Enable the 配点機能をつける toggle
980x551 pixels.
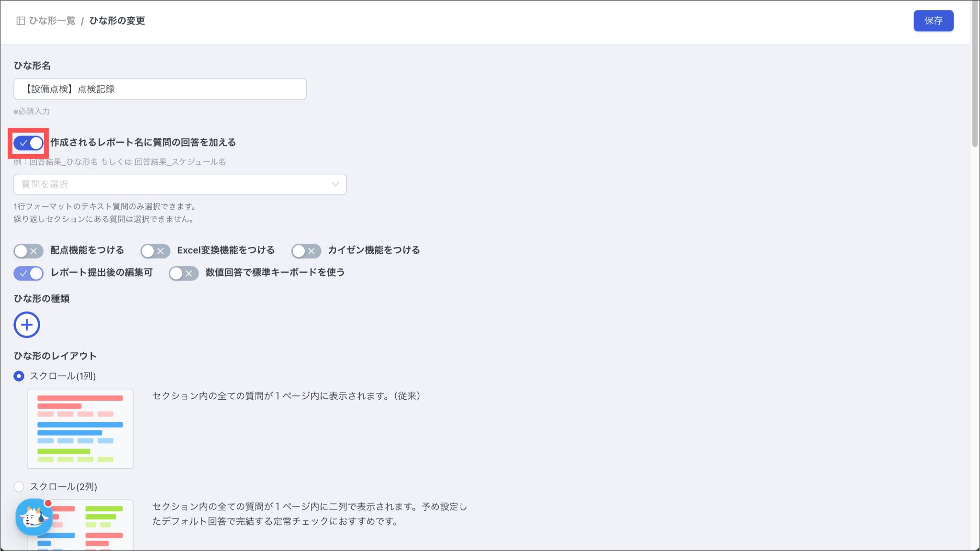point(28,251)
